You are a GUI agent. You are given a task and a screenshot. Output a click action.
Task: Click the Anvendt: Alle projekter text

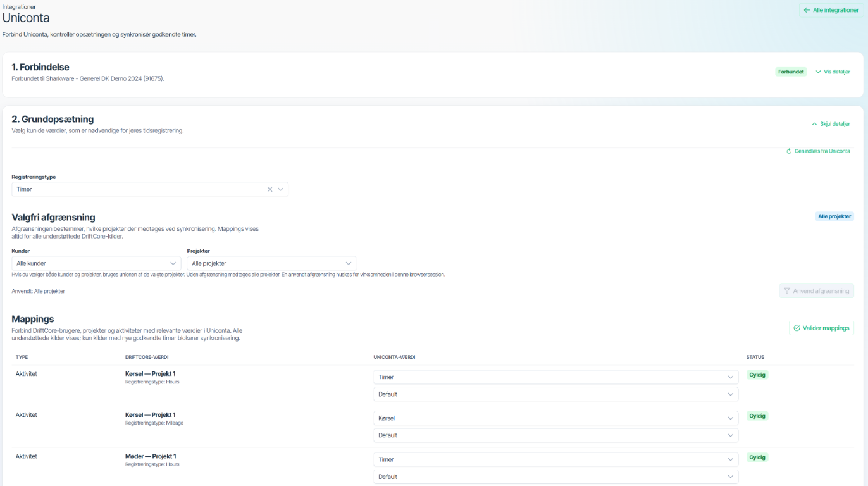coord(38,291)
